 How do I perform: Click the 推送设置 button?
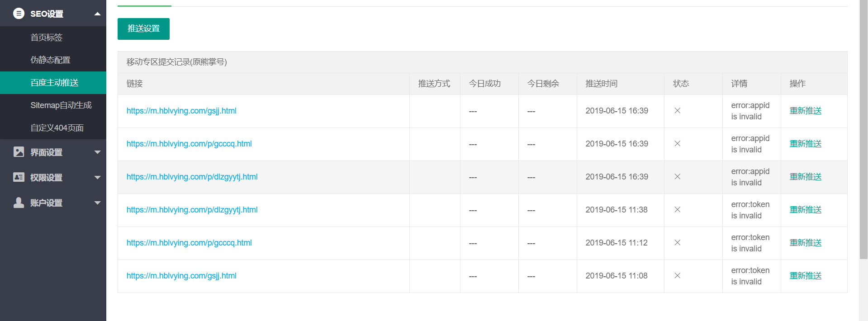tap(143, 29)
